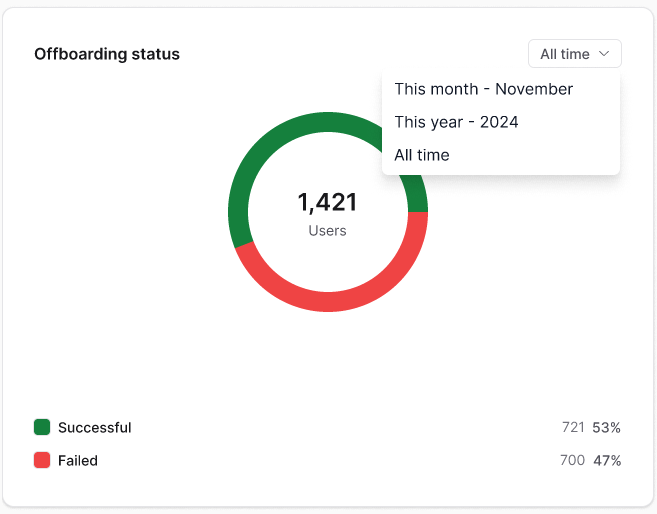This screenshot has width=657, height=514.
Task: Click the red Failed legend swatch
Action: tap(42, 460)
